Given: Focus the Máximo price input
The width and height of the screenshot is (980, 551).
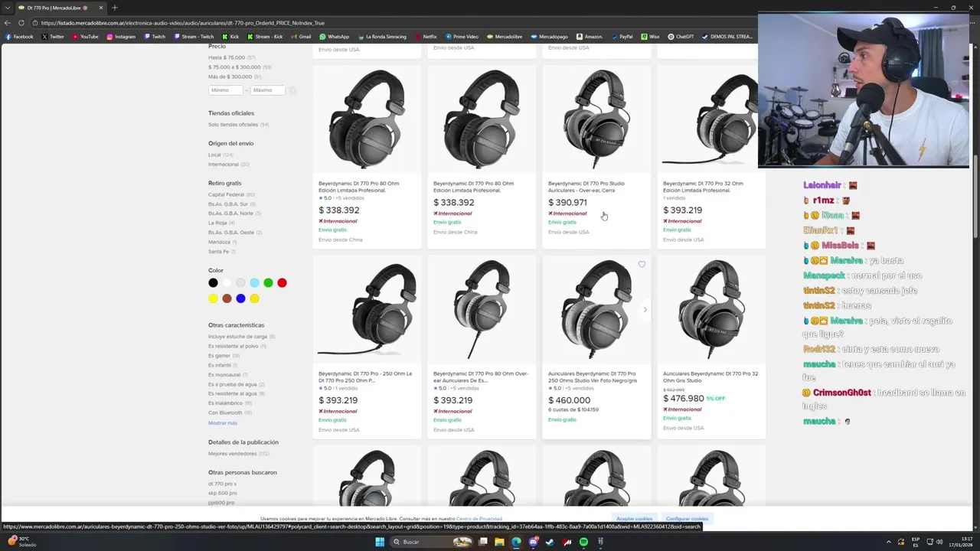Looking at the screenshot, I should (x=267, y=90).
